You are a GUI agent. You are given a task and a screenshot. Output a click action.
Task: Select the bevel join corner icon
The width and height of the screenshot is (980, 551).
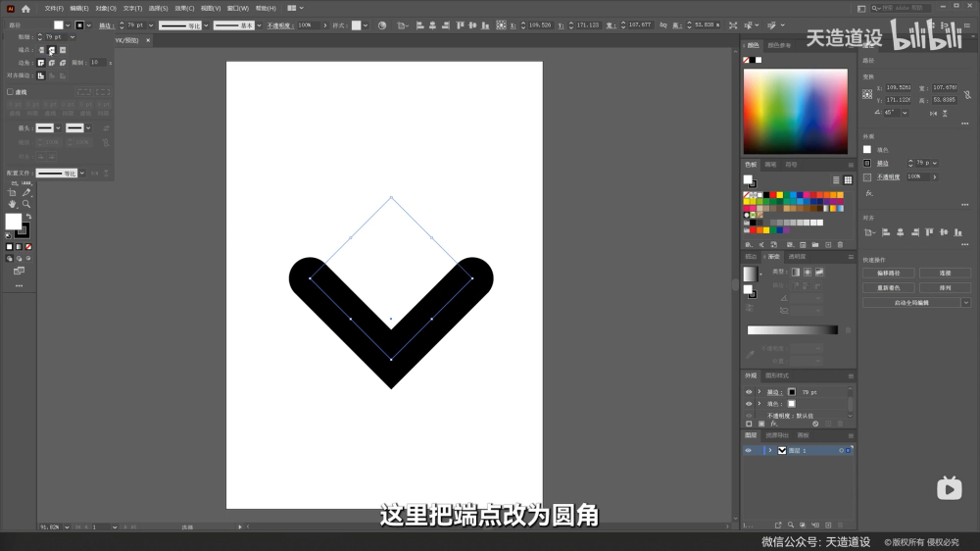pyautogui.click(x=63, y=63)
